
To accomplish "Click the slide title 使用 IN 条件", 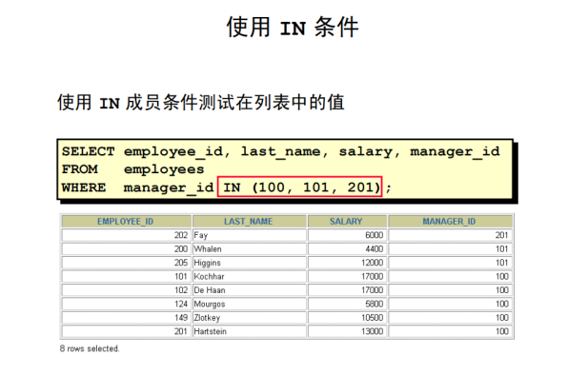I will pos(293,27).
